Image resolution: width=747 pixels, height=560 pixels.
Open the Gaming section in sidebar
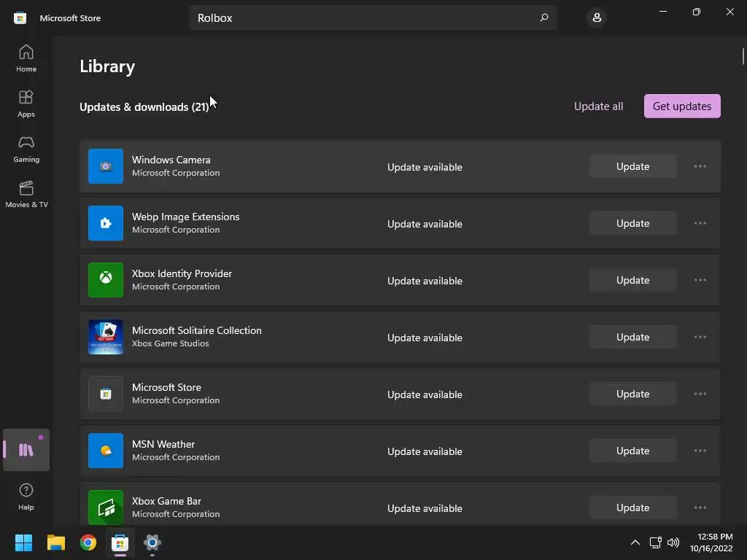(26, 149)
